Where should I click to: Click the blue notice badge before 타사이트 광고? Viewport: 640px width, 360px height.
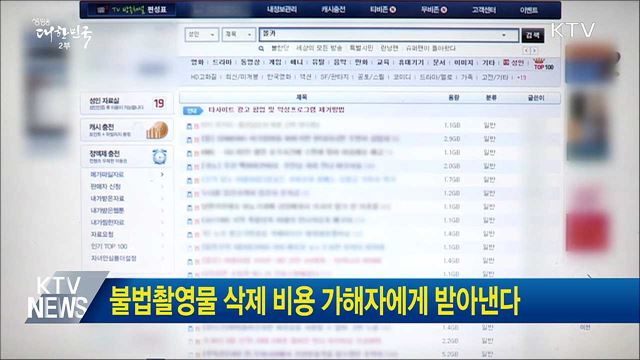pyautogui.click(x=193, y=111)
